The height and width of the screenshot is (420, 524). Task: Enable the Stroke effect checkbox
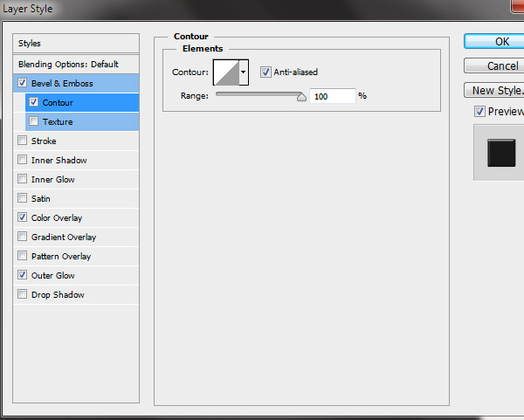(22, 141)
